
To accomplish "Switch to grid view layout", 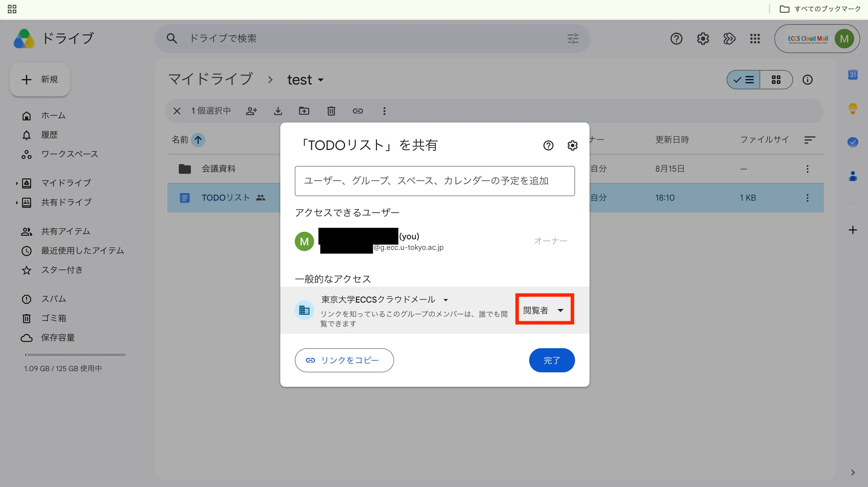I will coord(776,80).
